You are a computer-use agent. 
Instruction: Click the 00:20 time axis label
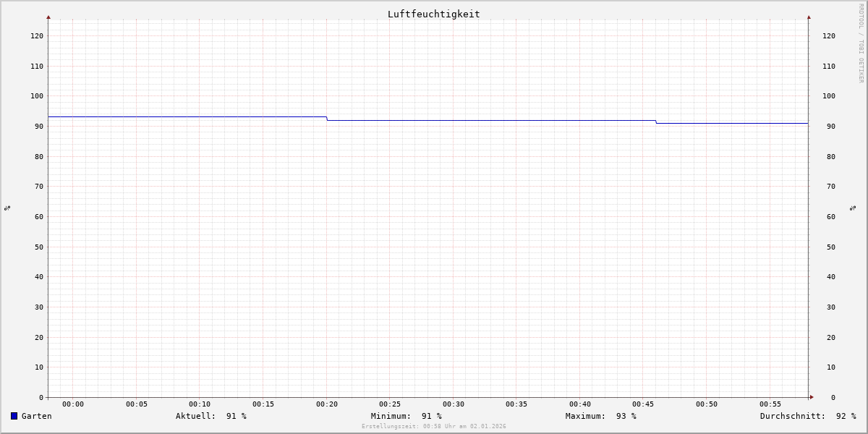coord(327,404)
